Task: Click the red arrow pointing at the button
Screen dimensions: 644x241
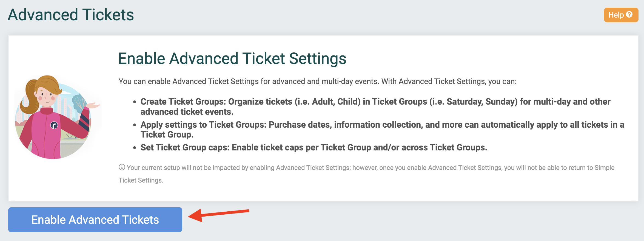Action: point(219,215)
